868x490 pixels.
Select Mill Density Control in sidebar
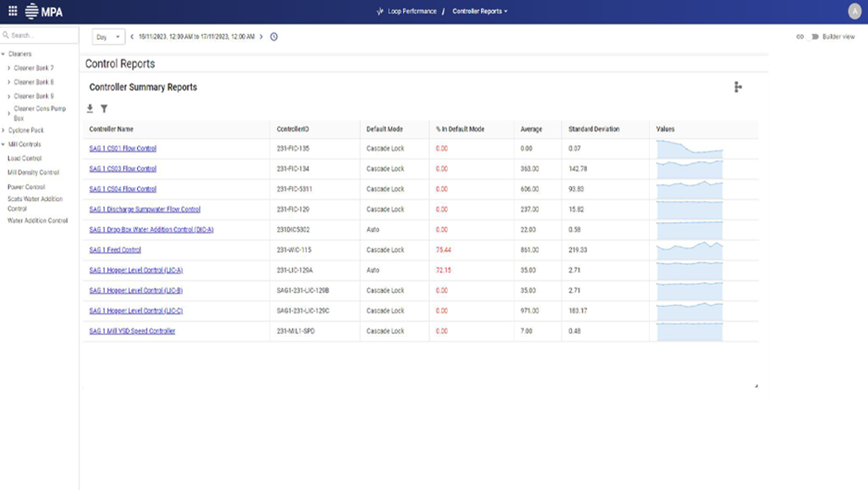coord(33,172)
